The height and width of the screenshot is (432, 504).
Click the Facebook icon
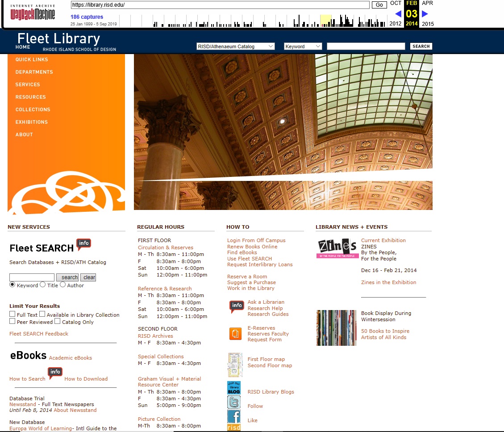[234, 416]
